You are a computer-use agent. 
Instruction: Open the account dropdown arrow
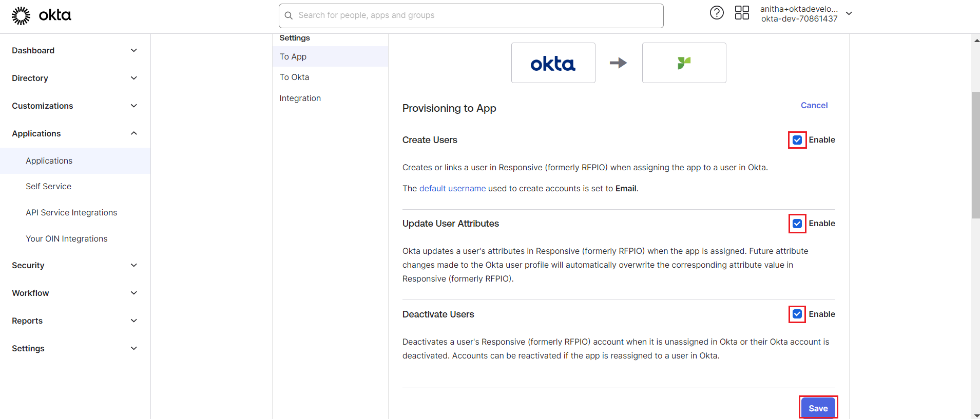849,13
